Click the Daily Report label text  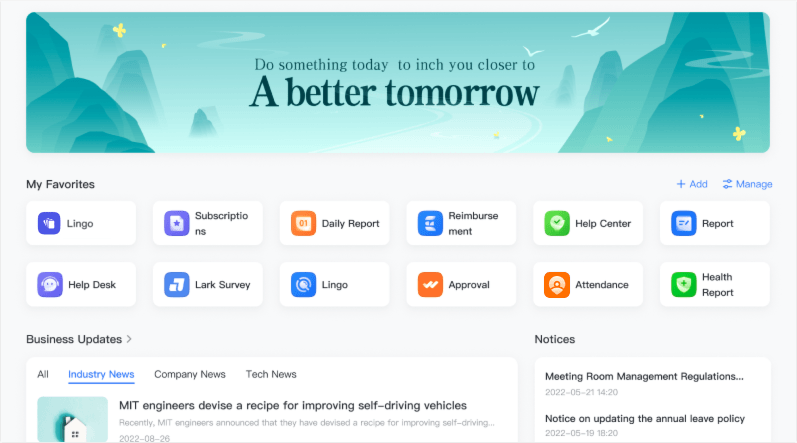coord(350,224)
